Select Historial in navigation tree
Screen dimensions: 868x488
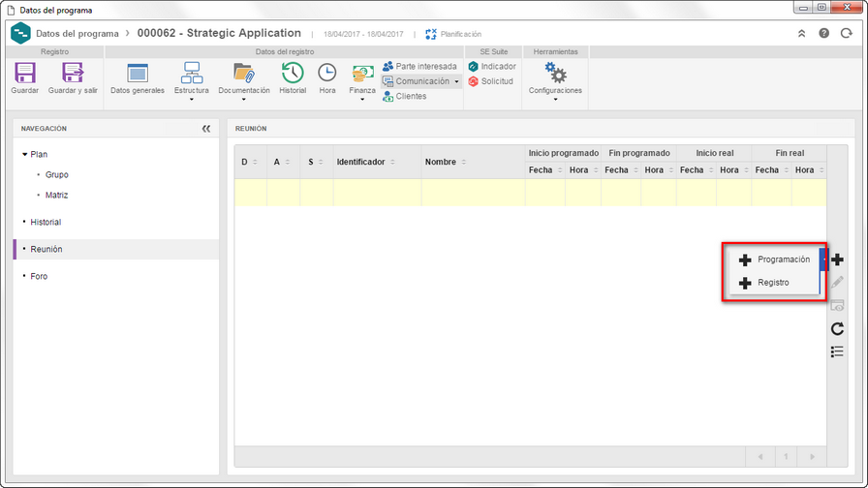coord(46,223)
